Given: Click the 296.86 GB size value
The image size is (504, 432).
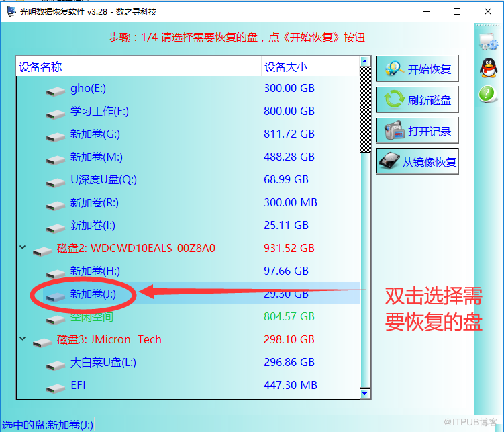Looking at the screenshot, I should 289,362.
